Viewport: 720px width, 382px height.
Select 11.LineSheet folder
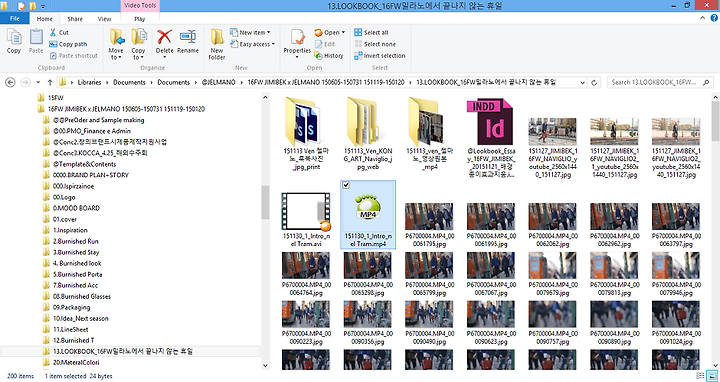65,329
